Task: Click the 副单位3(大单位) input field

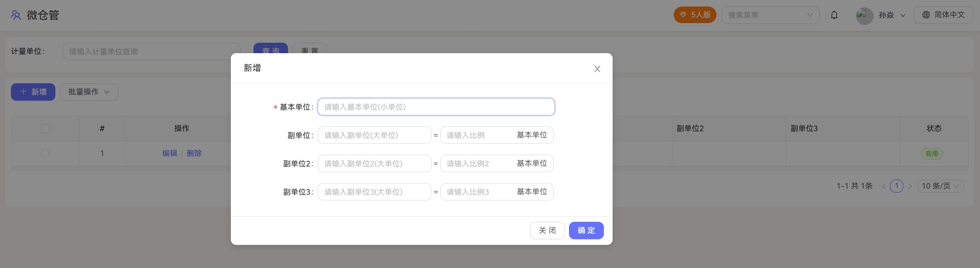Action: tap(374, 192)
